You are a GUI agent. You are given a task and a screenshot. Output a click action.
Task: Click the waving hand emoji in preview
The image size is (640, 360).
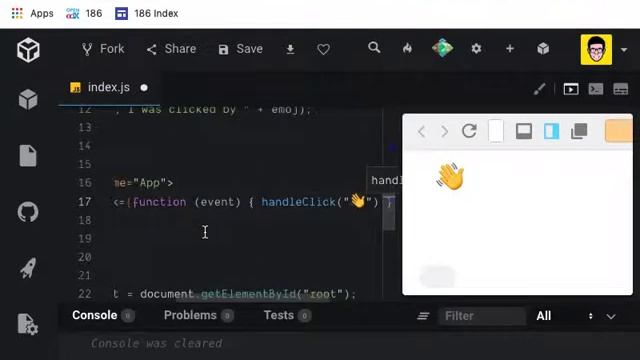[450, 176]
